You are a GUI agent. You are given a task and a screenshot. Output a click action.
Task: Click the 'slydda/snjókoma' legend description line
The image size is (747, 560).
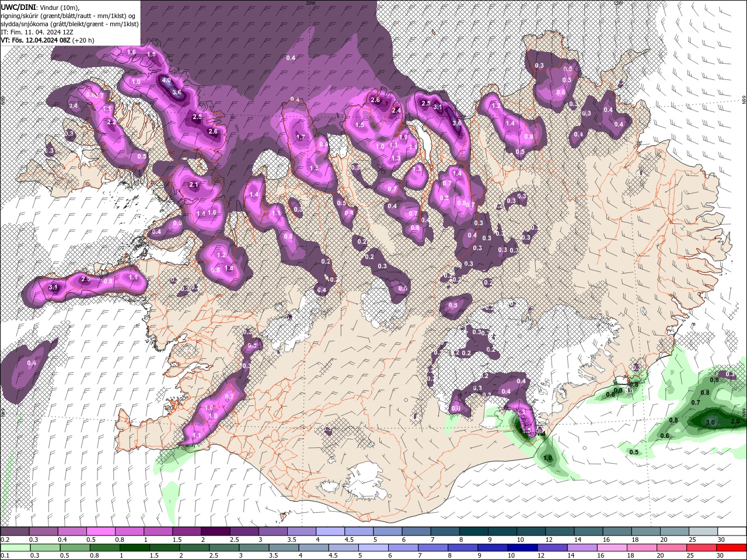[69, 24]
